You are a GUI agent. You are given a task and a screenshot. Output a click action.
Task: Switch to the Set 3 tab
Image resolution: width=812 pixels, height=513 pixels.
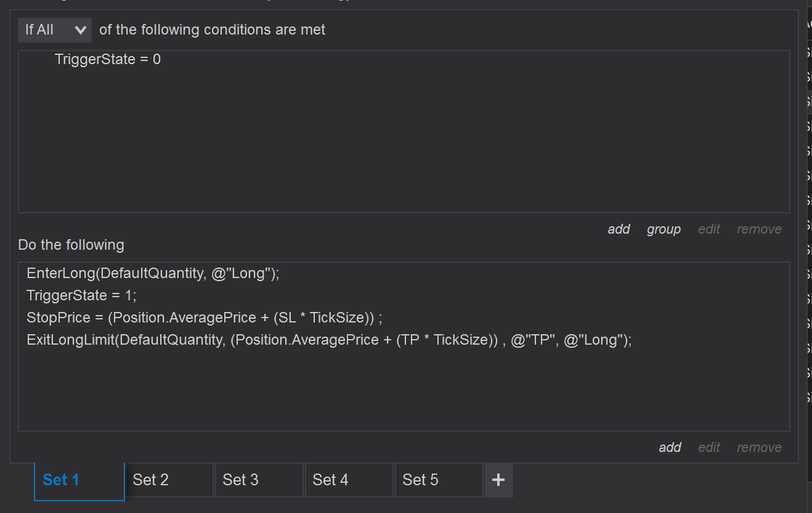point(259,480)
